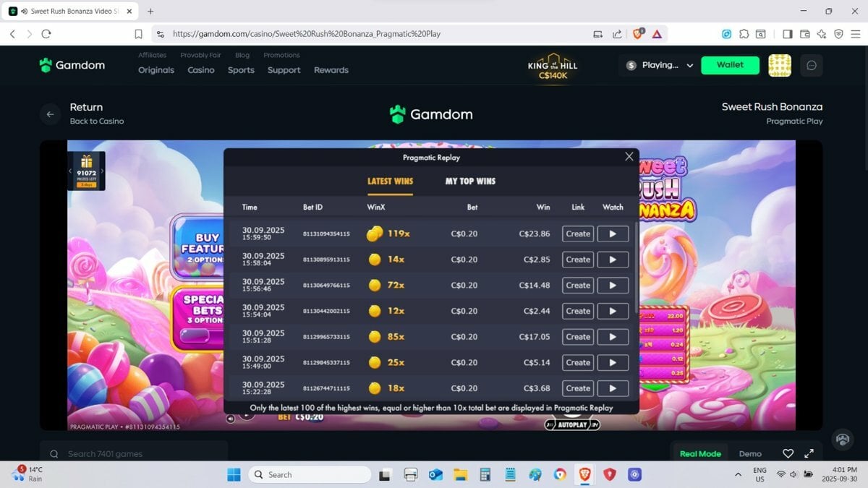Create link for the 72x win
This screenshot has width=868, height=488.
pos(577,286)
